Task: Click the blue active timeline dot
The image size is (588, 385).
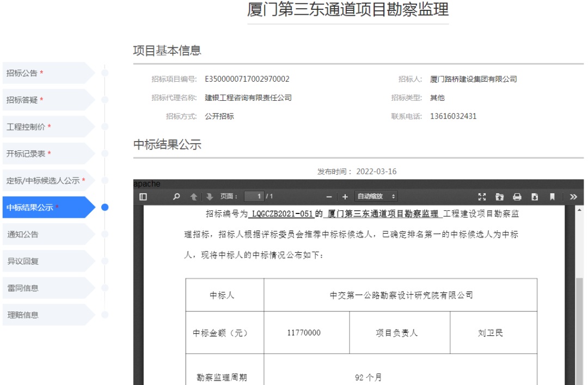Action: click(x=105, y=207)
